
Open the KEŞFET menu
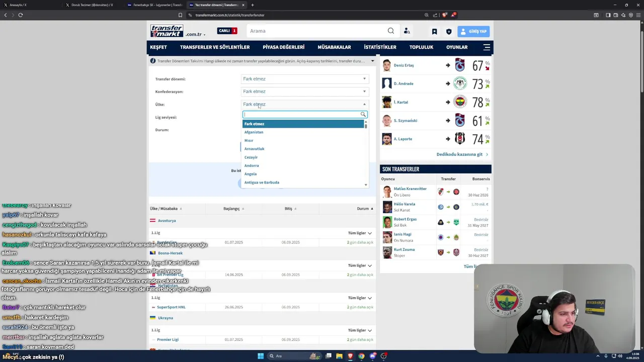point(158,47)
